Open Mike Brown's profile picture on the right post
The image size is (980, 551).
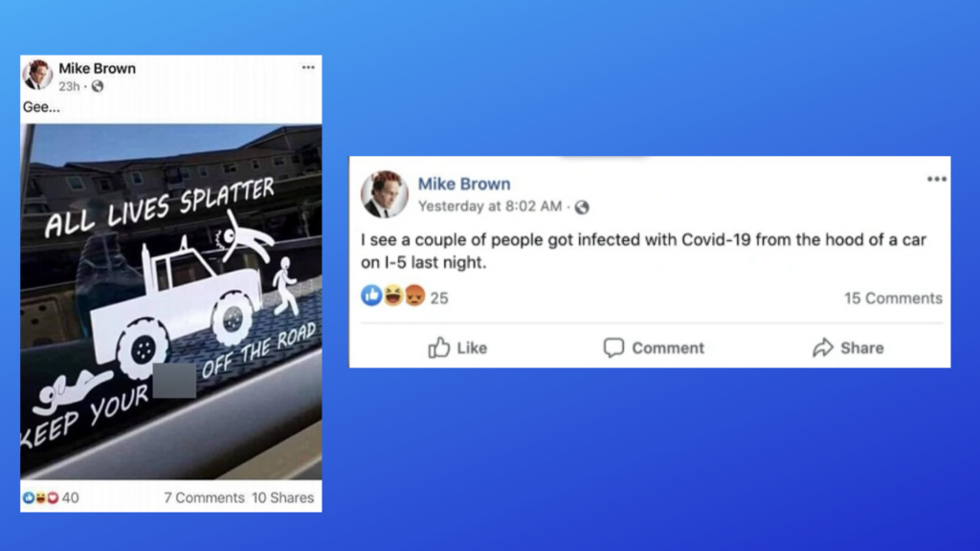[x=385, y=194]
